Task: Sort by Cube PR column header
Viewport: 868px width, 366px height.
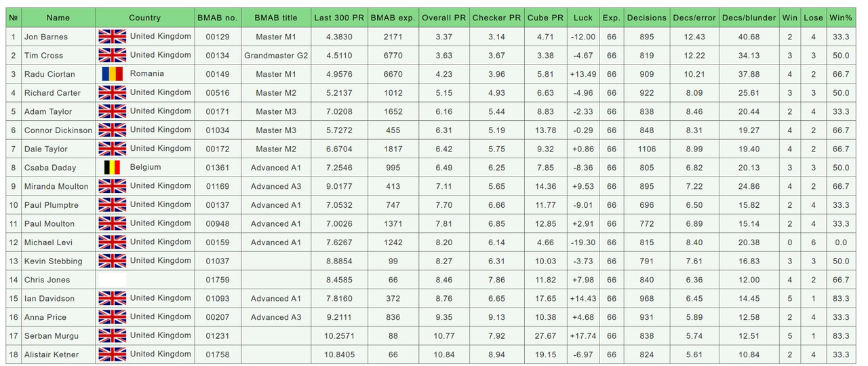Action: 545,18
